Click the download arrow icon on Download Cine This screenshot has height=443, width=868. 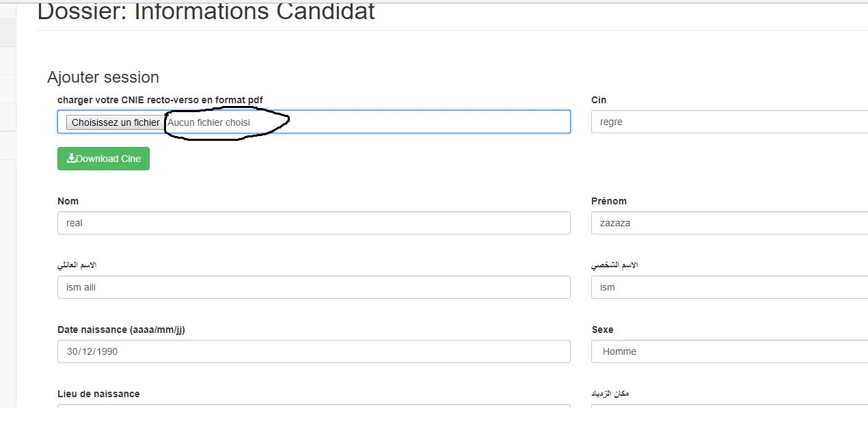tap(71, 159)
